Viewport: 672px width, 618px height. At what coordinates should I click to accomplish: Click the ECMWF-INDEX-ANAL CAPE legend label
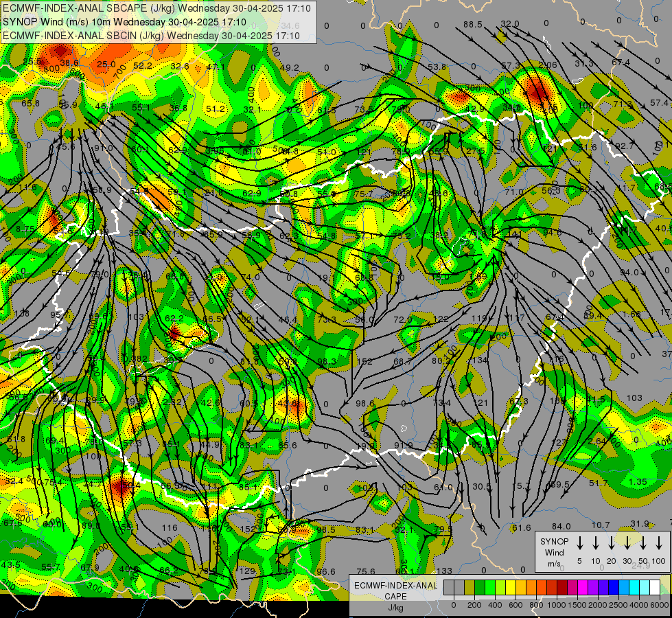pos(395,596)
